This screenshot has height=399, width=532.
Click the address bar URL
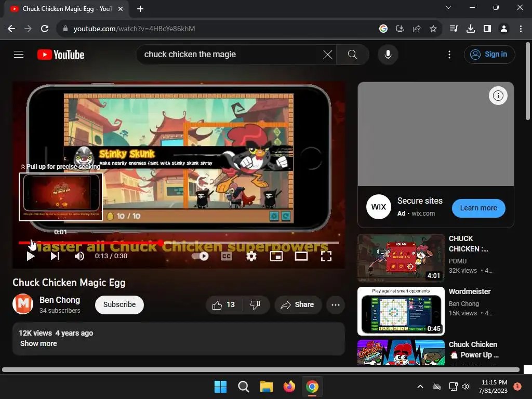coord(134,29)
